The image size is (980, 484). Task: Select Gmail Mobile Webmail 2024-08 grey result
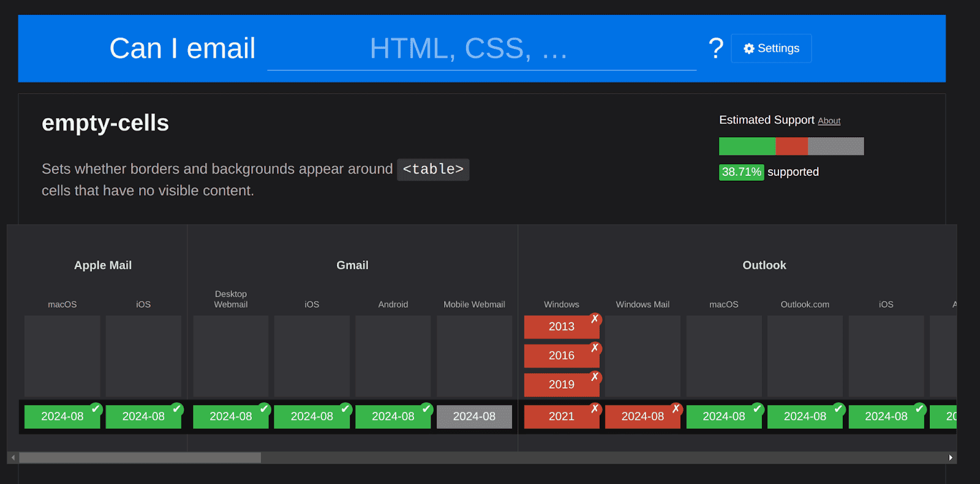474,417
